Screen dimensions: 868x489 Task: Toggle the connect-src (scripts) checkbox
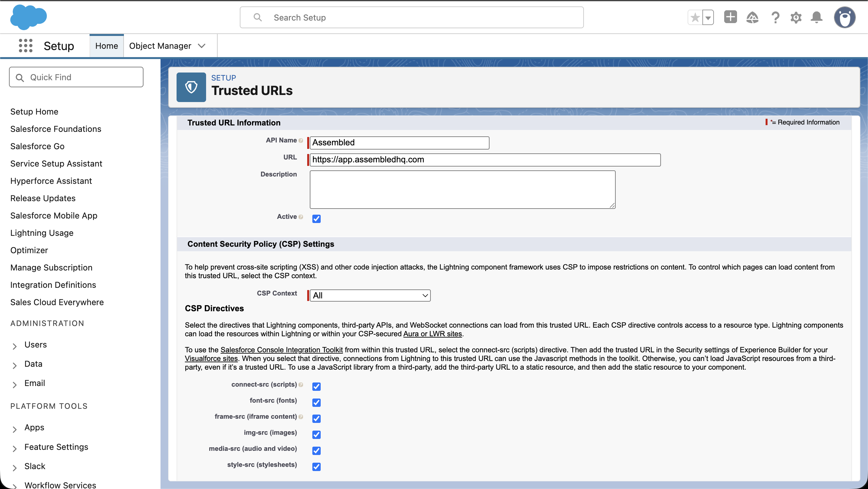317,386
